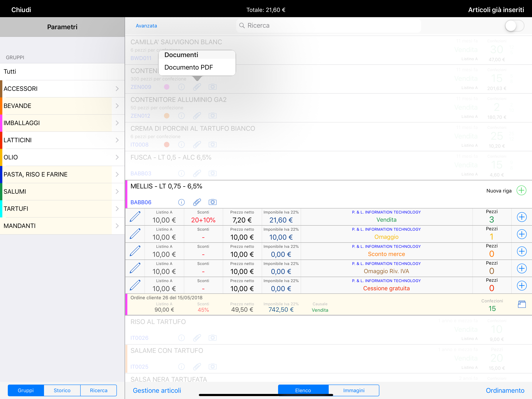The height and width of the screenshot is (399, 532).
Task: Toggle the switch beside search field
Action: pos(514,26)
